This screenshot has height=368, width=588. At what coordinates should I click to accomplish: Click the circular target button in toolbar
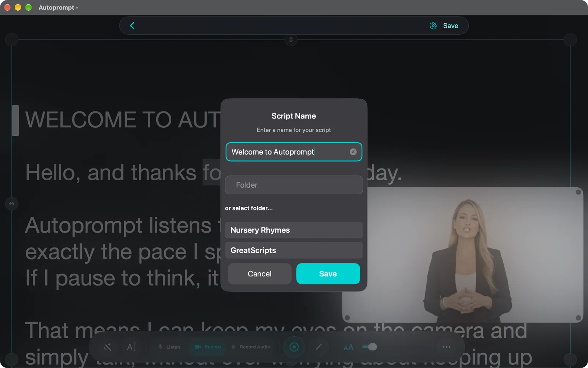294,347
